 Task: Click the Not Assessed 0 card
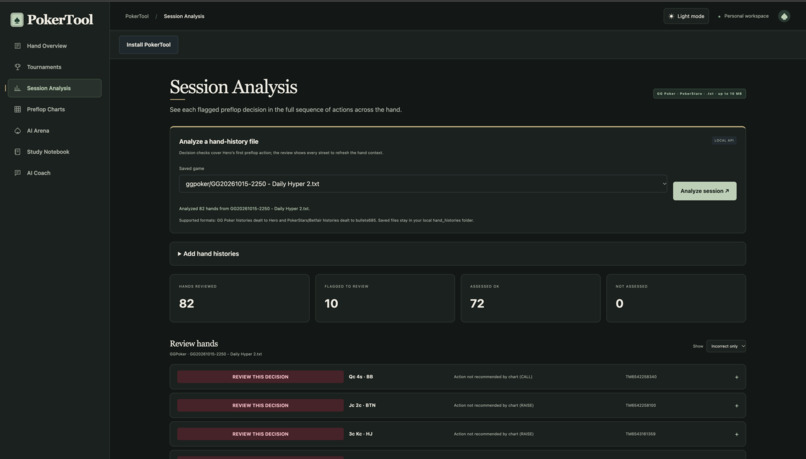click(x=676, y=298)
